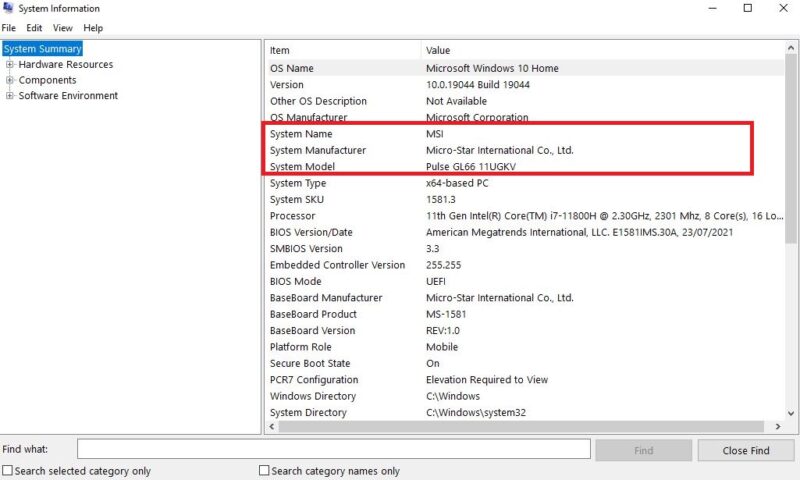Select the Hardware Resources tree item
800x480 pixels.
click(66, 64)
